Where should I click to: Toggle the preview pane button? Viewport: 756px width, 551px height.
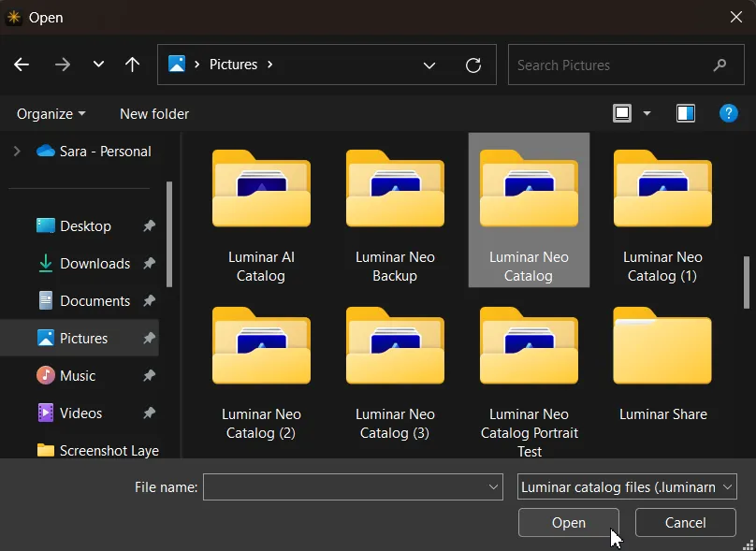pyautogui.click(x=686, y=113)
